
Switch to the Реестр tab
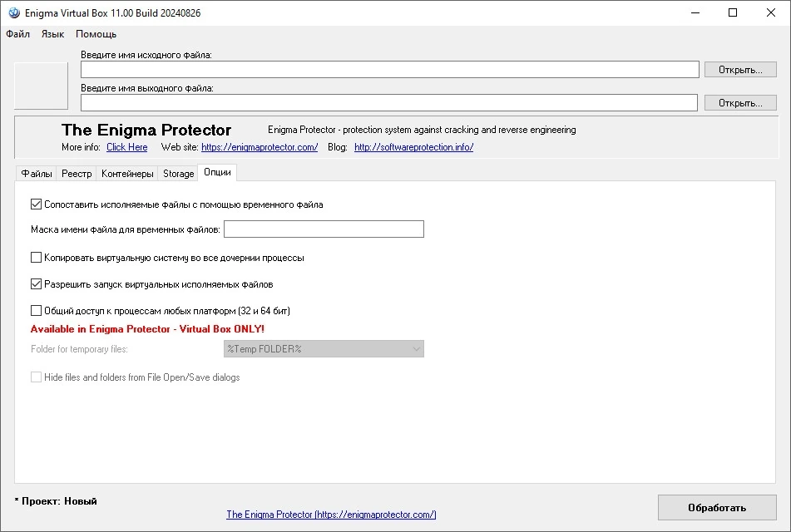click(77, 174)
